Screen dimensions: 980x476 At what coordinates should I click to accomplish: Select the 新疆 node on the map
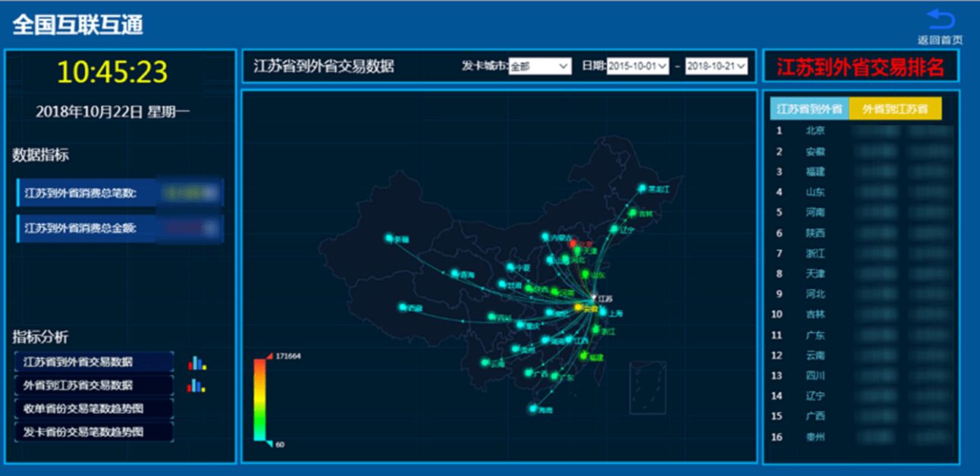pyautogui.click(x=389, y=238)
